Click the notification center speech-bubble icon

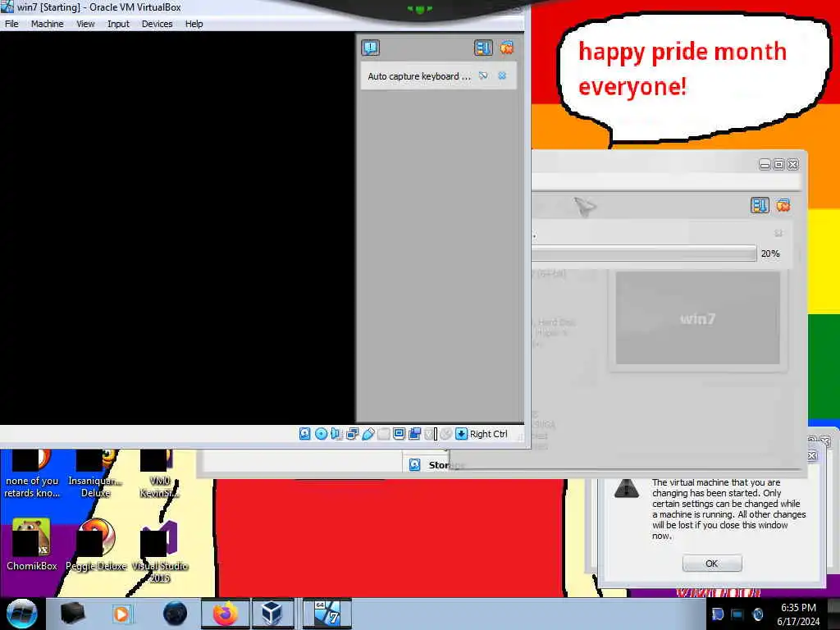[x=370, y=48]
